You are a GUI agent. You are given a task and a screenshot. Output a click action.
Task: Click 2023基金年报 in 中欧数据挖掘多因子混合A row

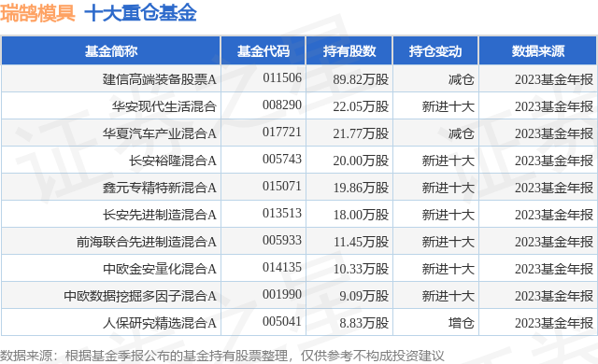click(x=554, y=296)
